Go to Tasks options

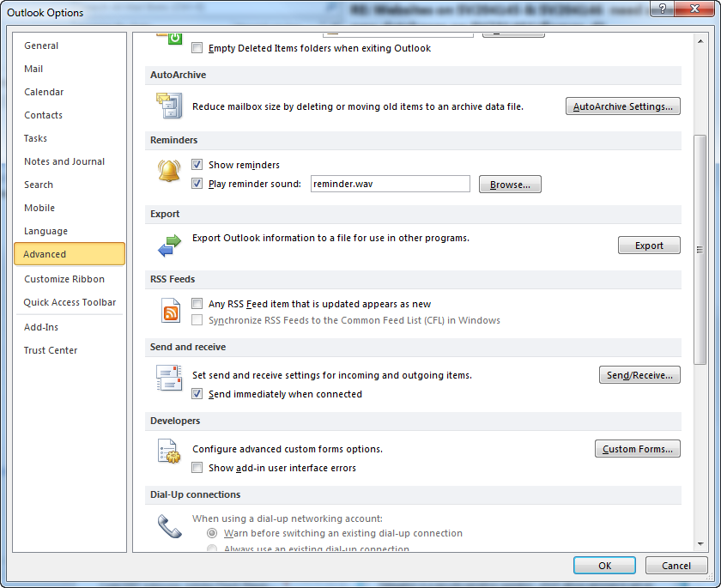tap(70, 138)
